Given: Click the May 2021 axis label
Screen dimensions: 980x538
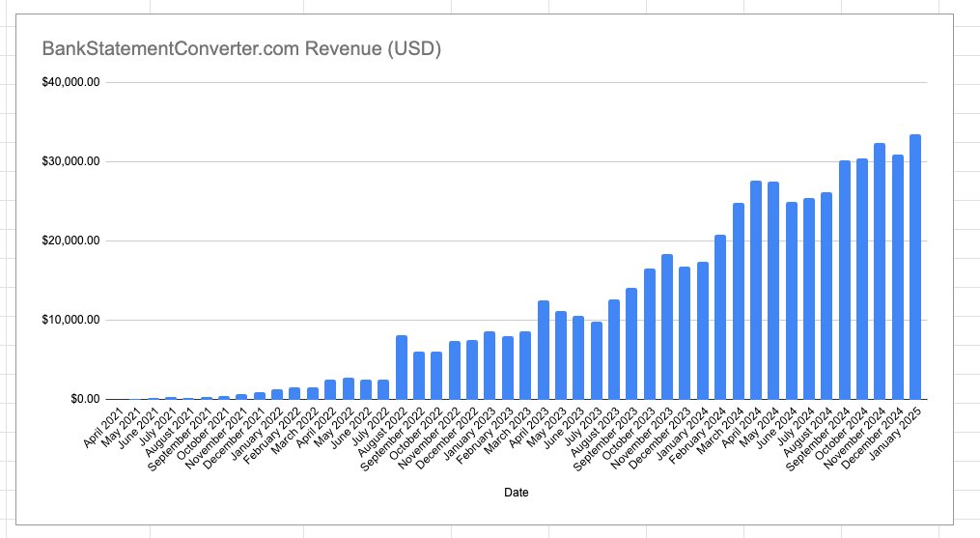Looking at the screenshot, I should pyautogui.click(x=122, y=427).
